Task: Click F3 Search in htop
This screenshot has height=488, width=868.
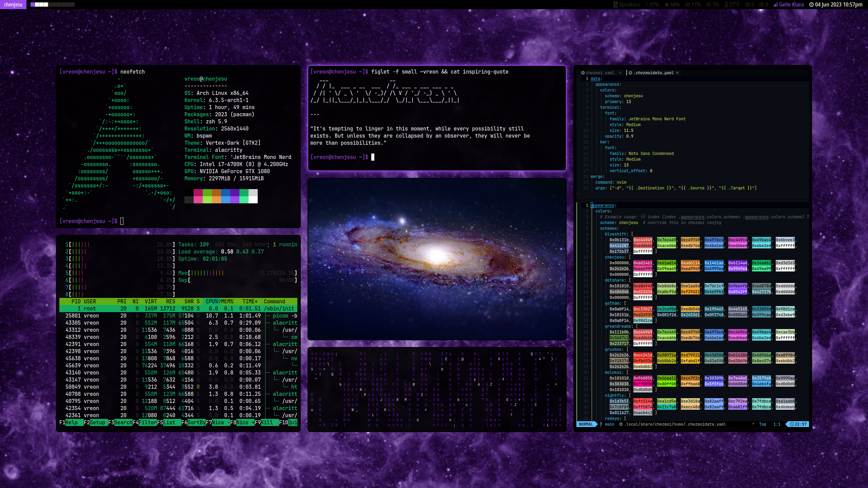Action: (x=120, y=422)
